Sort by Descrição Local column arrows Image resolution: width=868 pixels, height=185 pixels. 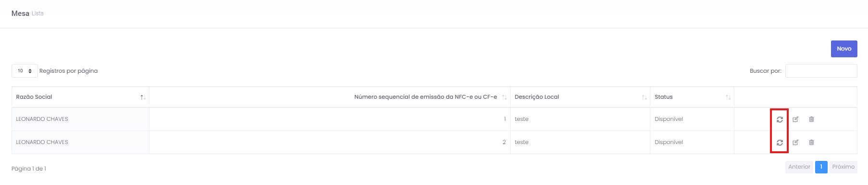[644, 97]
